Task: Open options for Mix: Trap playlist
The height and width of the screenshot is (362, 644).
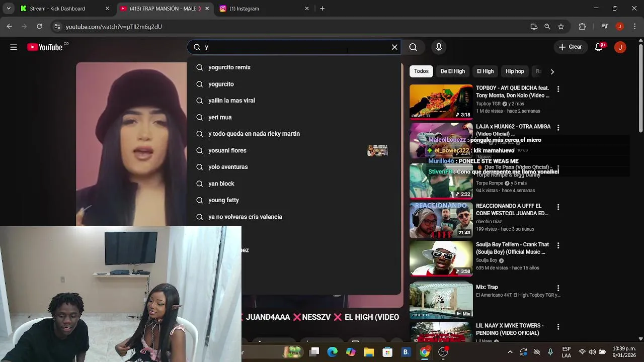Action: tap(558, 288)
